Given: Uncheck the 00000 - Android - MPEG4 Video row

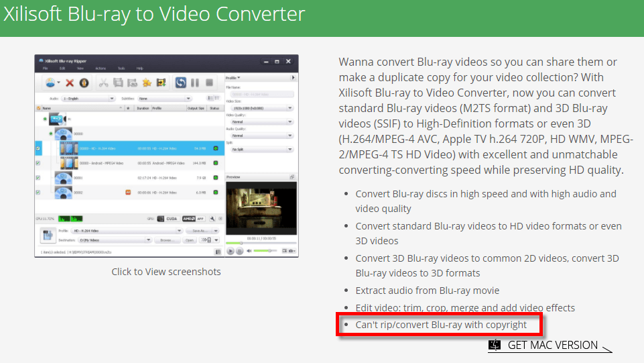Looking at the screenshot, I should point(38,163).
